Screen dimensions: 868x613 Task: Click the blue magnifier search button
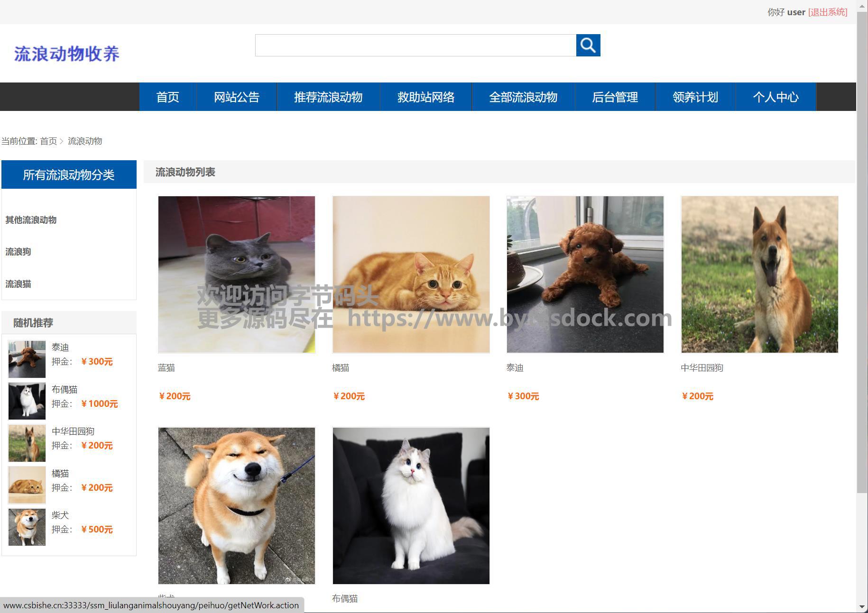coord(588,45)
